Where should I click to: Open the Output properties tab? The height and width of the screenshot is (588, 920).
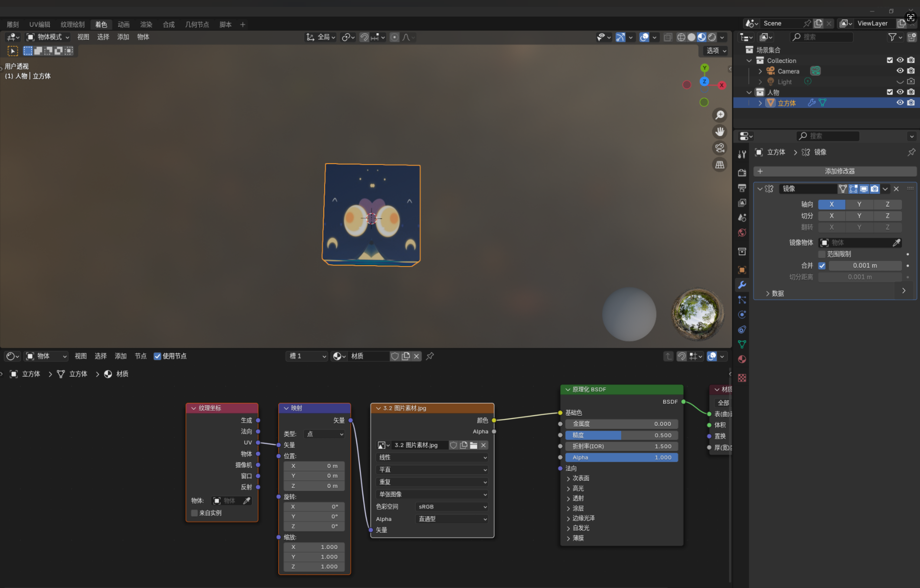tap(742, 188)
